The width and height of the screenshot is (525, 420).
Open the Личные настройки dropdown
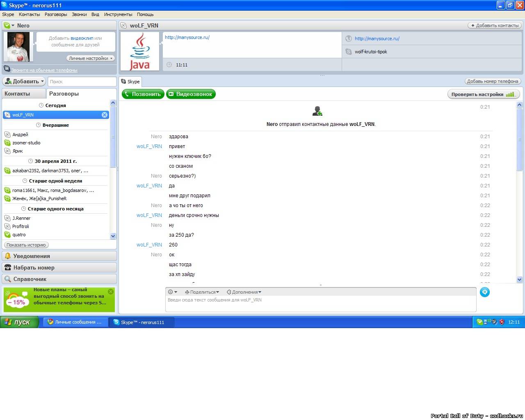point(91,58)
